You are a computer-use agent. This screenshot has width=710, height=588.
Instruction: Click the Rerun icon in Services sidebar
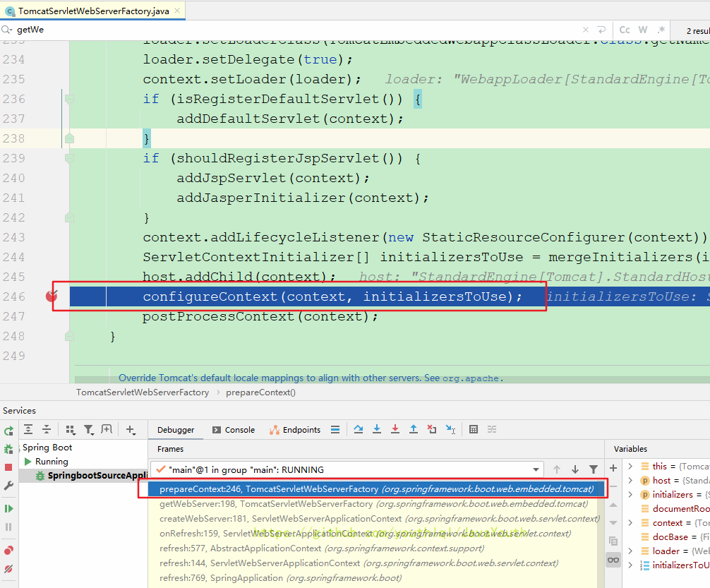(8, 431)
